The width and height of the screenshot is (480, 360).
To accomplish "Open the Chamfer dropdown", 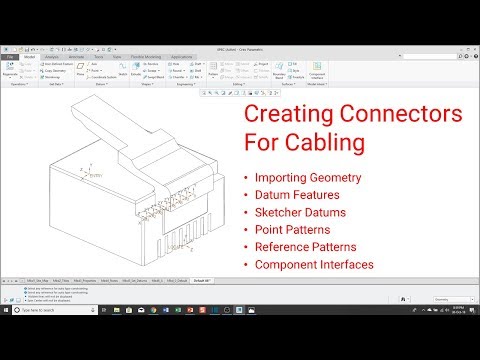I will (186, 77).
